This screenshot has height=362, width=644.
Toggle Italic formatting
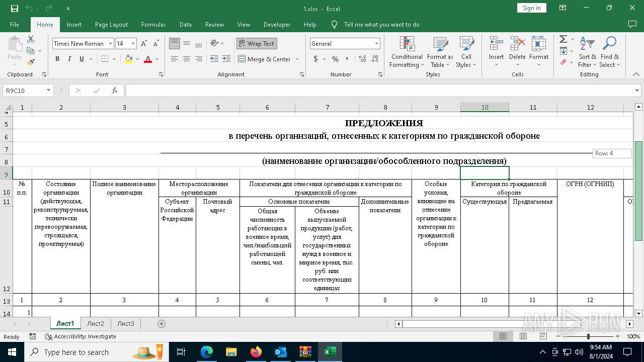(69, 59)
